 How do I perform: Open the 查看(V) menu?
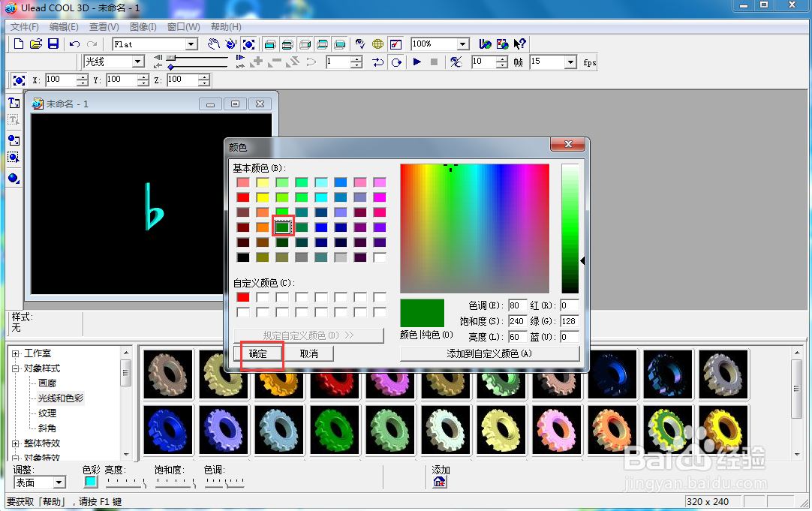click(104, 27)
